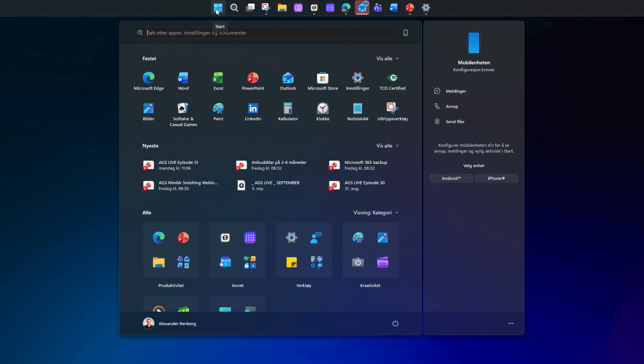
Task: Expand Annet group more apps tile
Action: click(x=250, y=262)
